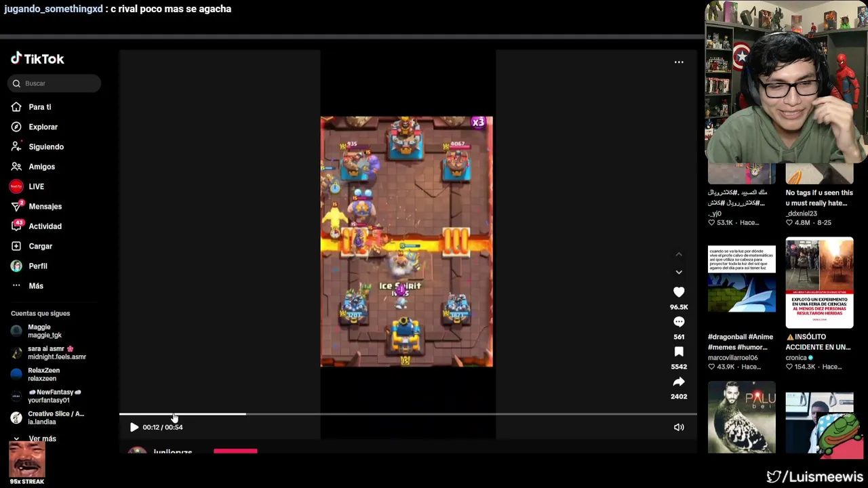The image size is (868, 488).
Task: Click the red follow button below video
Action: click(235, 451)
